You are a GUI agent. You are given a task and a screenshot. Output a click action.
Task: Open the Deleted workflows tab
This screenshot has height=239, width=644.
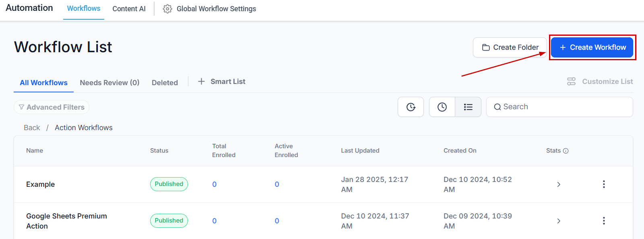165,83
